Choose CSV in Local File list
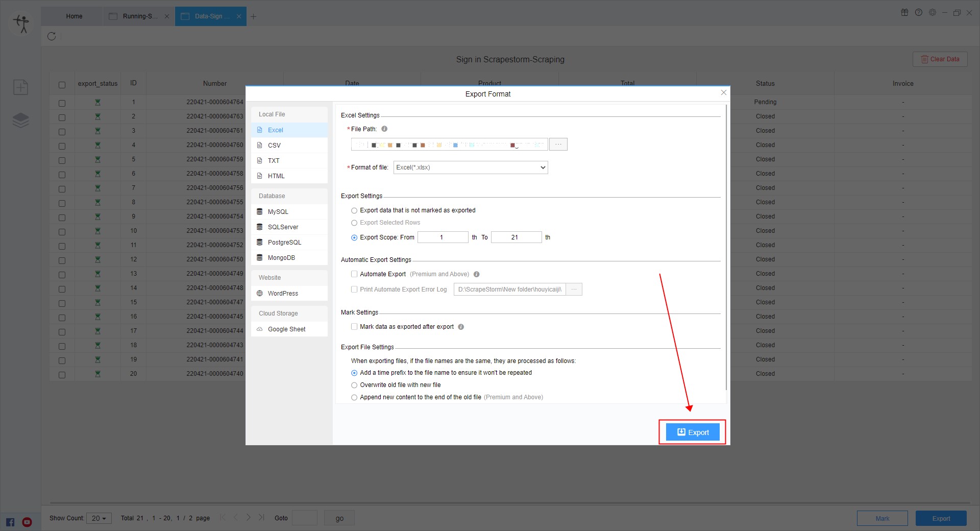 point(275,146)
